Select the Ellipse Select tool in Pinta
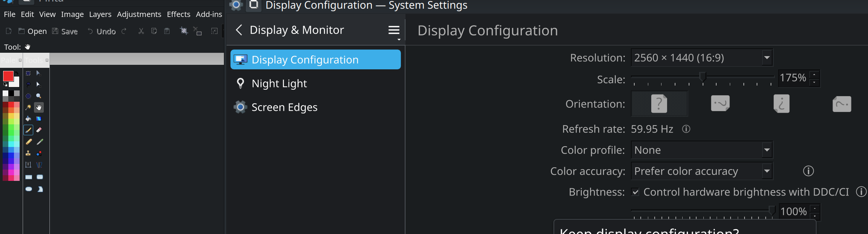The width and height of the screenshot is (868, 234). (28, 96)
